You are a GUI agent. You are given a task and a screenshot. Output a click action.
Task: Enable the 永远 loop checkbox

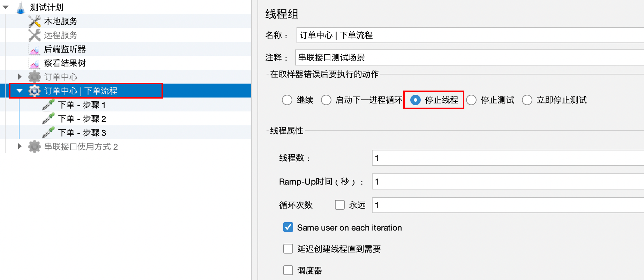pyautogui.click(x=340, y=205)
